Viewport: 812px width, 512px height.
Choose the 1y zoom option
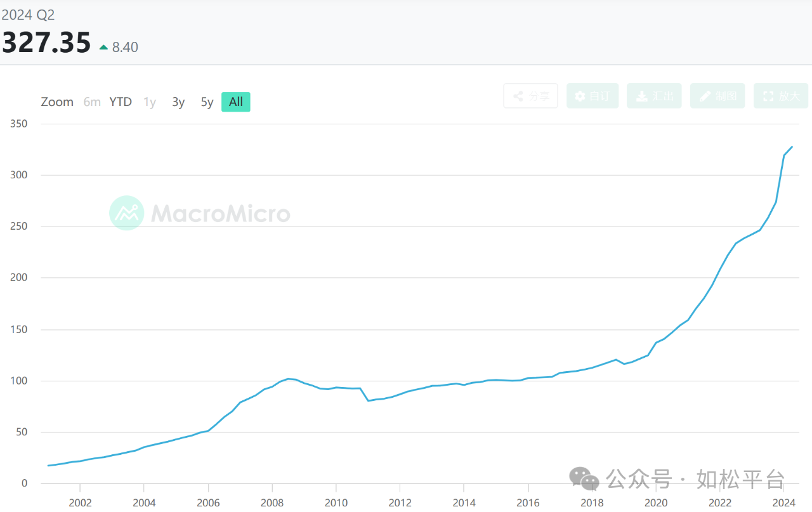pyautogui.click(x=150, y=102)
